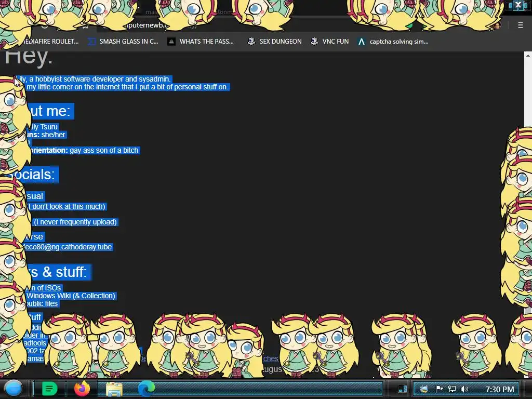Click the volume speaker tray icon
Image resolution: width=532 pixels, height=399 pixels.
(464, 389)
